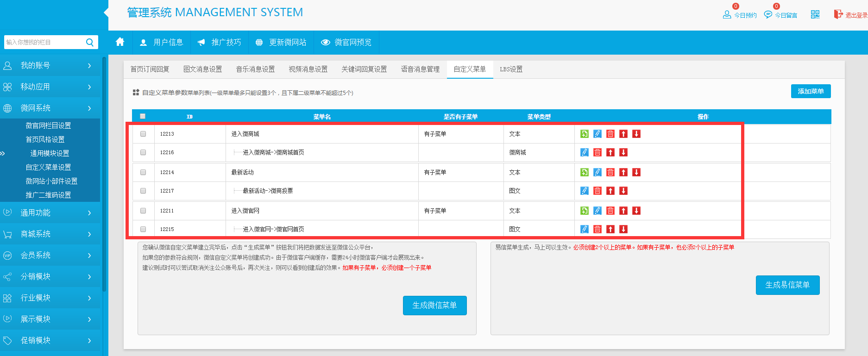Move menu 12214 down
This screenshot has width=868, height=356.
pyautogui.click(x=636, y=172)
